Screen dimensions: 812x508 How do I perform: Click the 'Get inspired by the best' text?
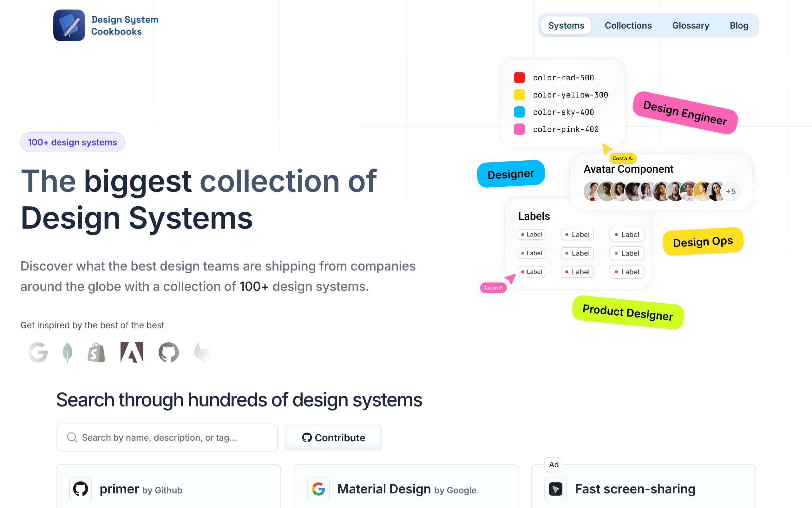(92, 325)
